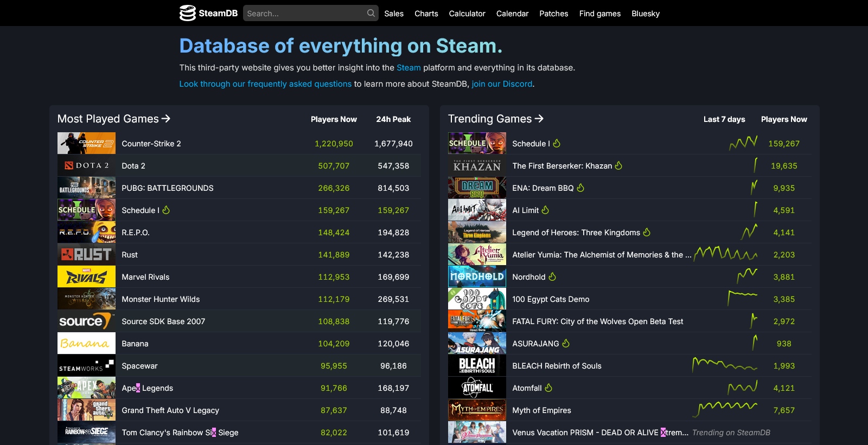Click flame icon beside Atomfall
The height and width of the screenshot is (445, 868).
tap(548, 388)
